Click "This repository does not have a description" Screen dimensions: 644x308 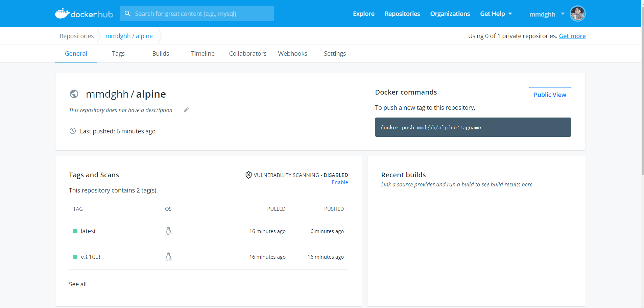[121, 110]
